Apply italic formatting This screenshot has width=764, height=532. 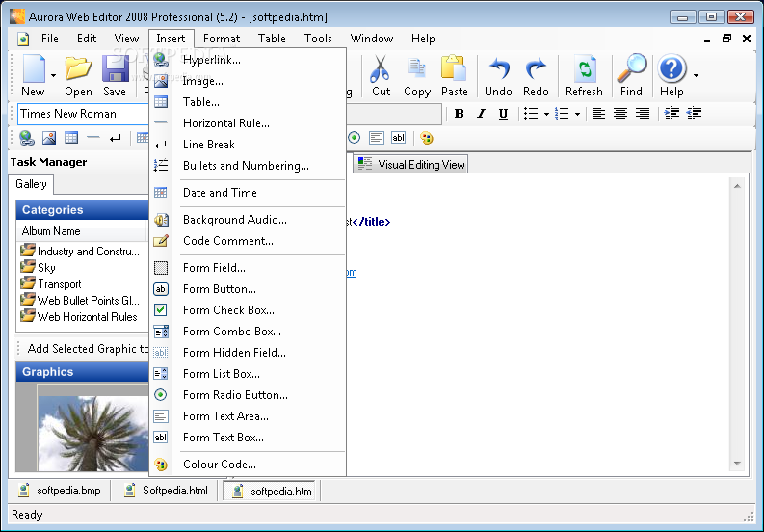pos(482,114)
